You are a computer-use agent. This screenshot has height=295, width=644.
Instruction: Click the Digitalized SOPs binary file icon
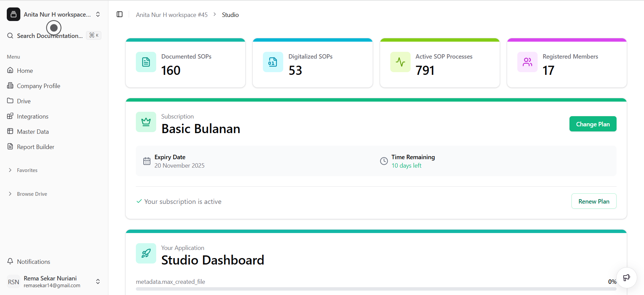tap(273, 62)
